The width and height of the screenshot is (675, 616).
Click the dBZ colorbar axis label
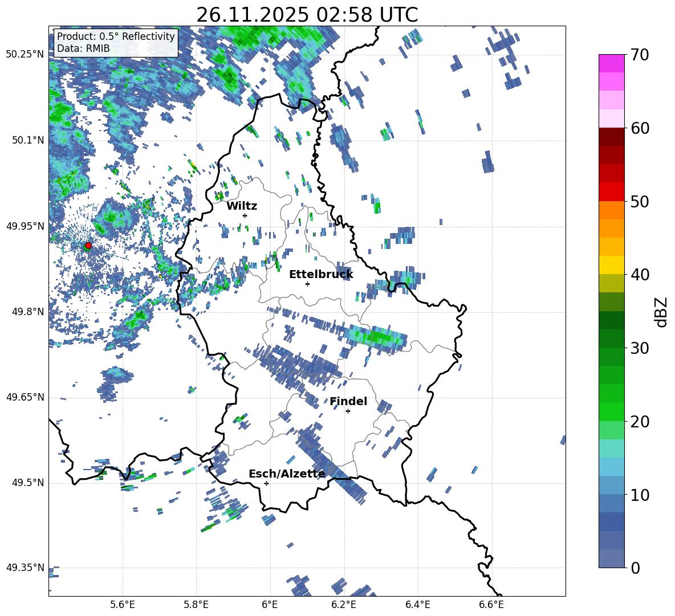tap(661, 312)
